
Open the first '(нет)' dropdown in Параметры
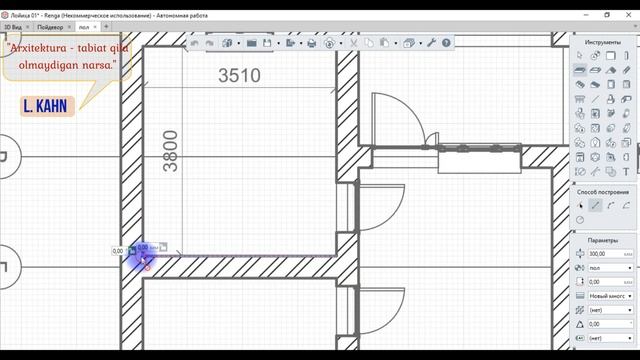[x=611, y=310]
